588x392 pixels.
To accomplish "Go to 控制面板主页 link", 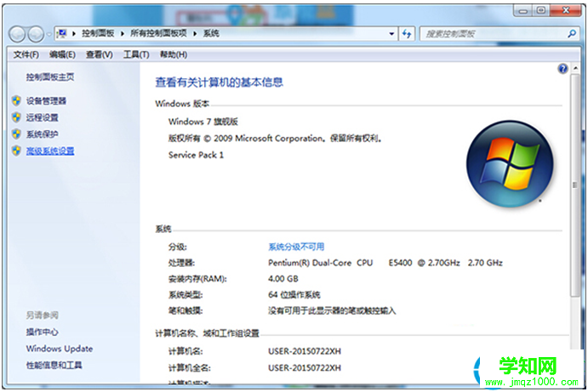I will (50, 77).
